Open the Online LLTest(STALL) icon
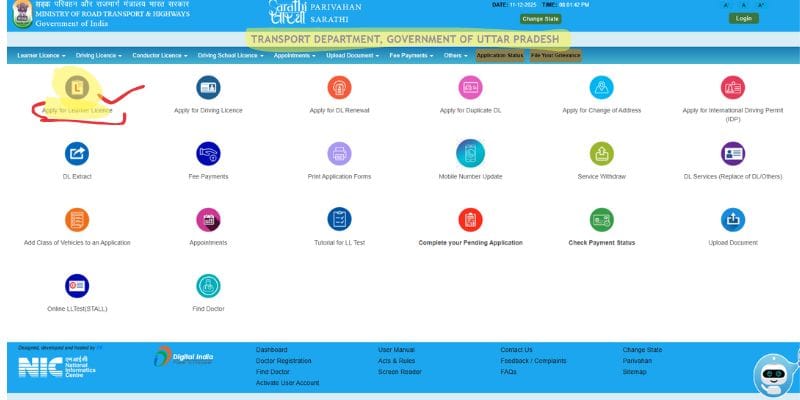This screenshot has width=800, height=400. click(x=77, y=286)
